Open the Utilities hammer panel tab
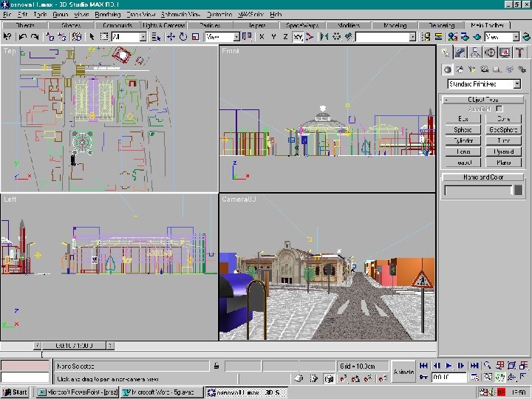Viewport: 532px width, 399px height. pos(521,52)
